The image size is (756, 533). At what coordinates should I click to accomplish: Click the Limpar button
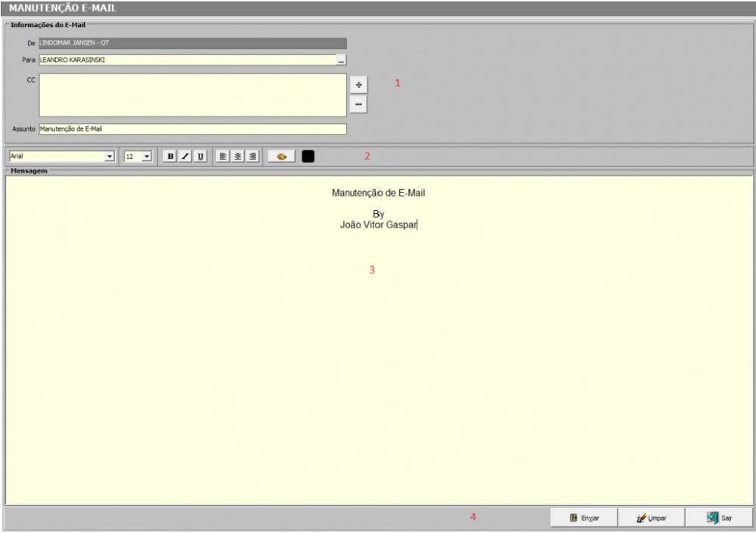tap(651, 518)
